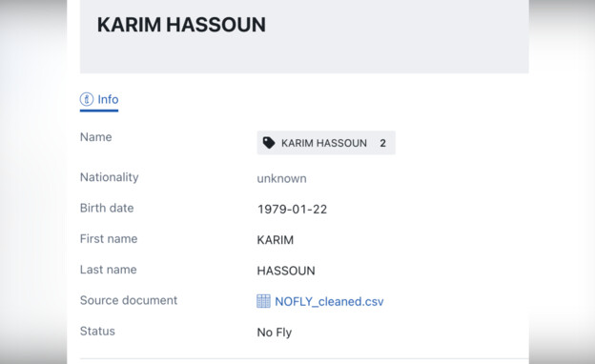The width and height of the screenshot is (595, 364).
Task: Click the Nationality field label
Action: (110, 177)
